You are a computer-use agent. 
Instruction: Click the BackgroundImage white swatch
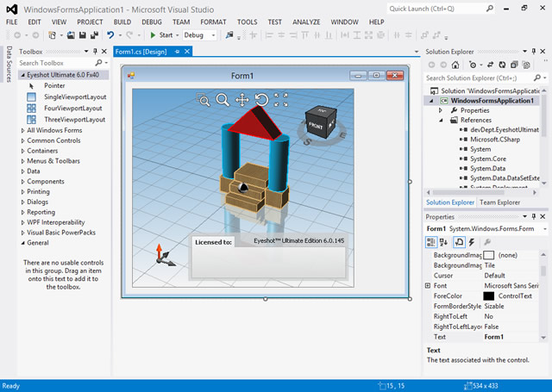489,255
